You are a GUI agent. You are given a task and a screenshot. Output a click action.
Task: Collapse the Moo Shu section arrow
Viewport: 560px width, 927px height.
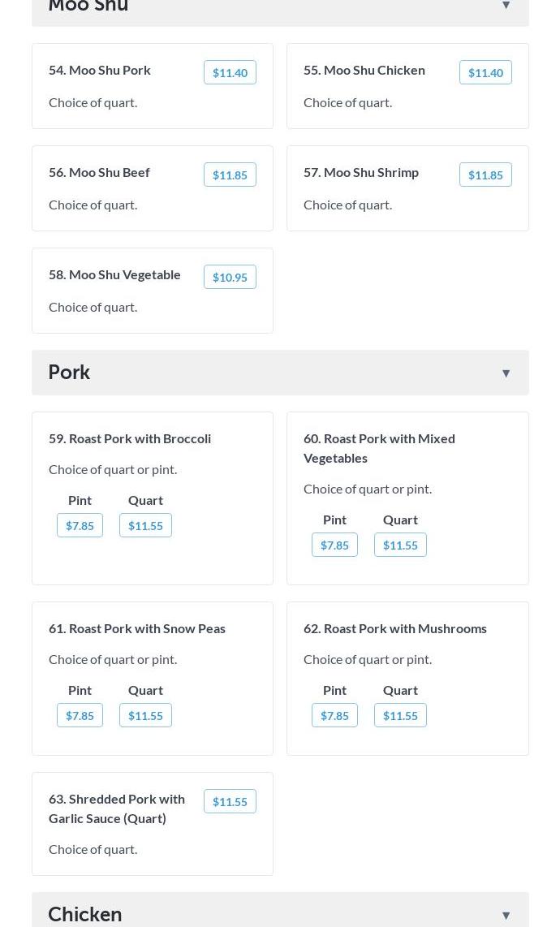coord(506,6)
